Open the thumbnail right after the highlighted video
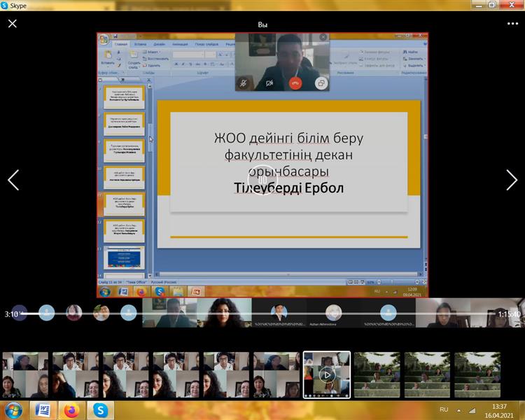Image resolution: width=525 pixels, height=420 pixels. coord(377,374)
